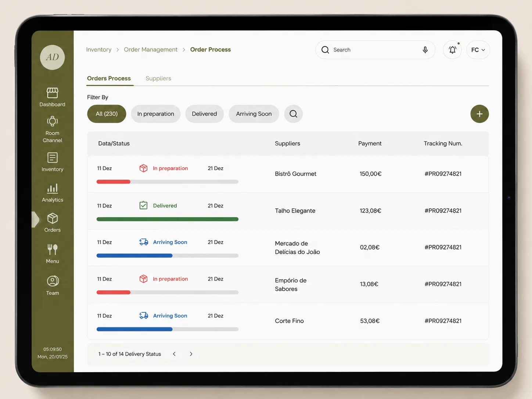Open the Room Channel icon in sidebar
The height and width of the screenshot is (399, 532).
(53, 121)
